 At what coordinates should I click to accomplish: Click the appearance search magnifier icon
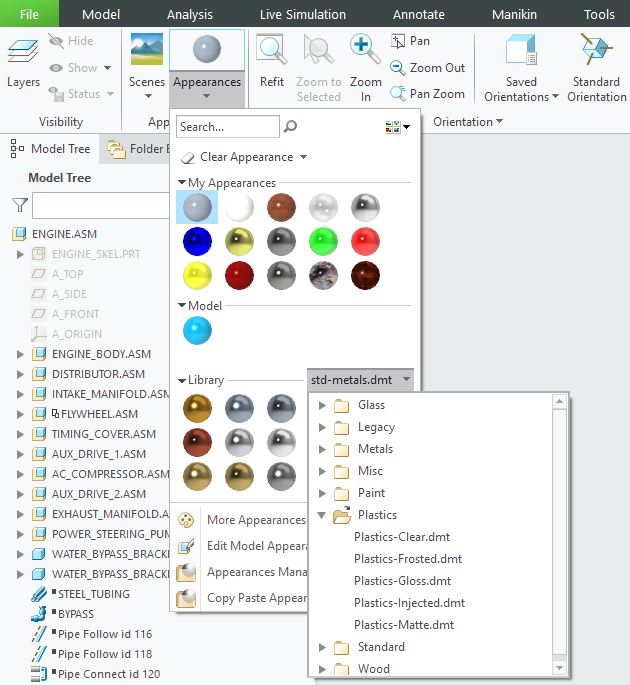click(290, 127)
